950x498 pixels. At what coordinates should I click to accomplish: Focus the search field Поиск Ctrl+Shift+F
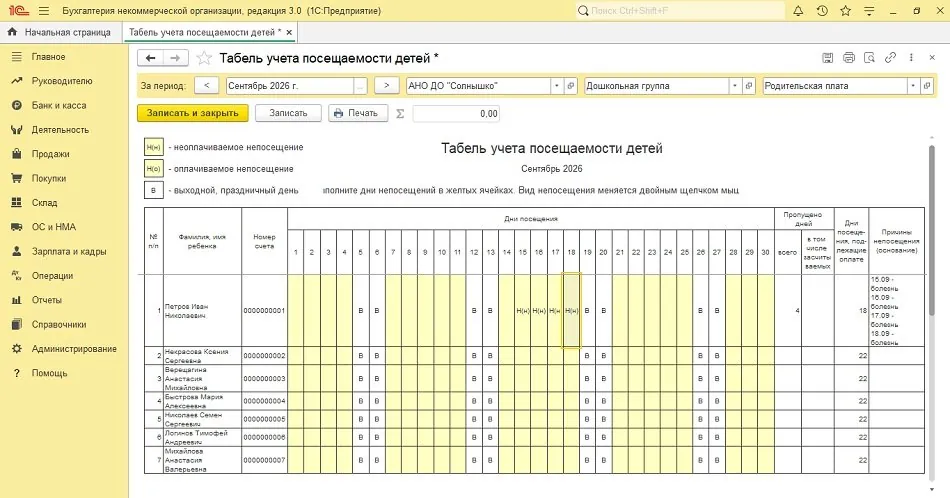[x=679, y=11]
